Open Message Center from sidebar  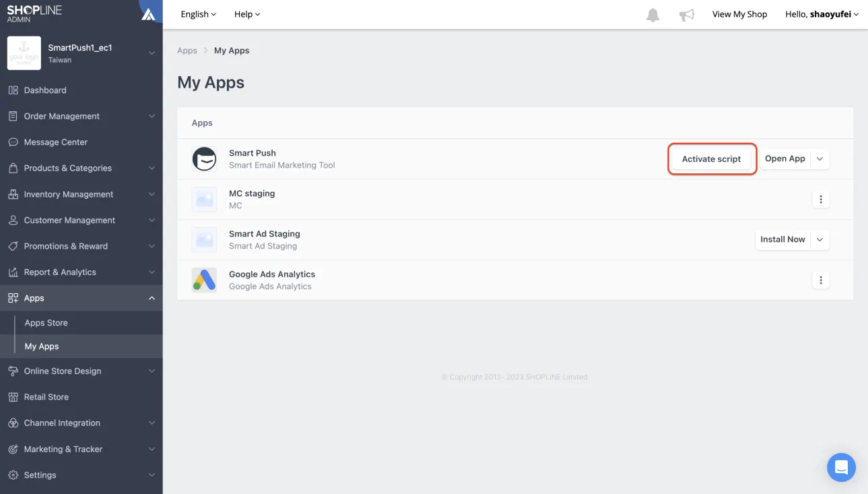pos(56,142)
